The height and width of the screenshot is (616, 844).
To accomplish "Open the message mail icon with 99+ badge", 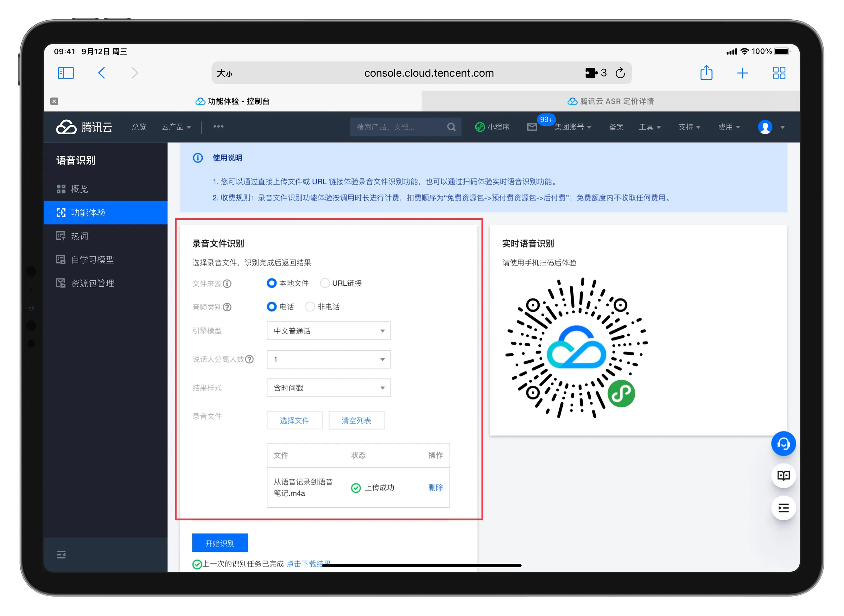I will [532, 127].
